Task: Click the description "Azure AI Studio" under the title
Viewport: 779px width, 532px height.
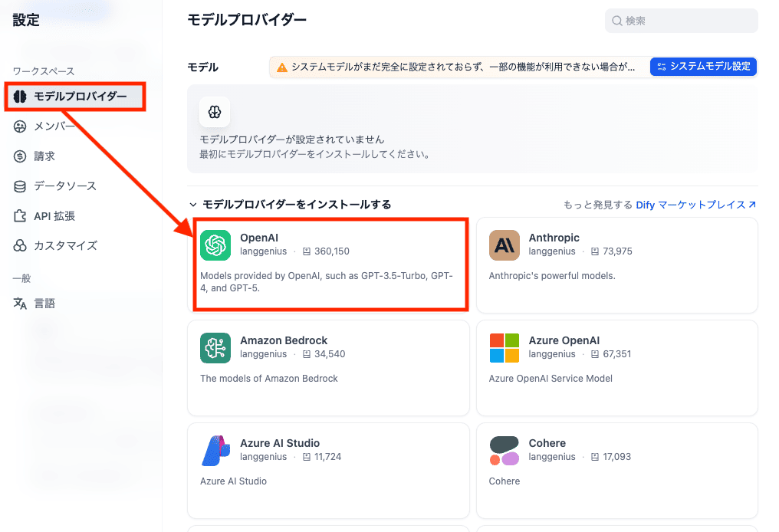Action: click(234, 481)
